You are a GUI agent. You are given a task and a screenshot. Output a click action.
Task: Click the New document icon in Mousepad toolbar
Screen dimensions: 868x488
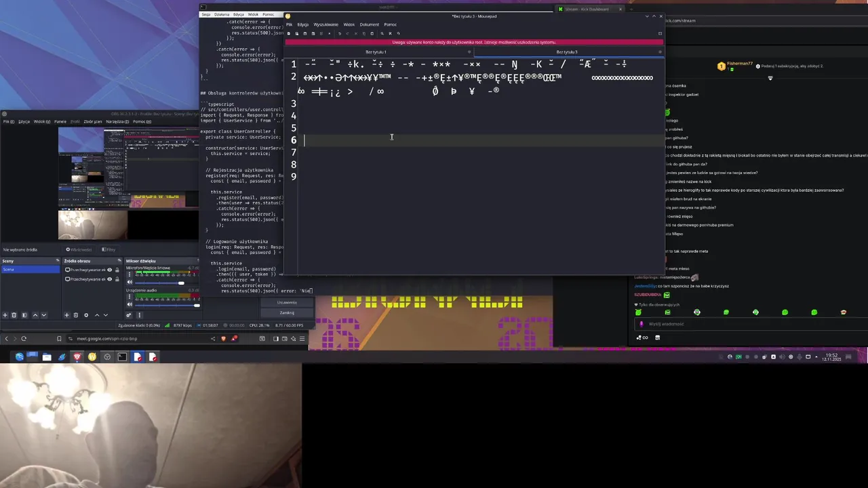point(289,33)
